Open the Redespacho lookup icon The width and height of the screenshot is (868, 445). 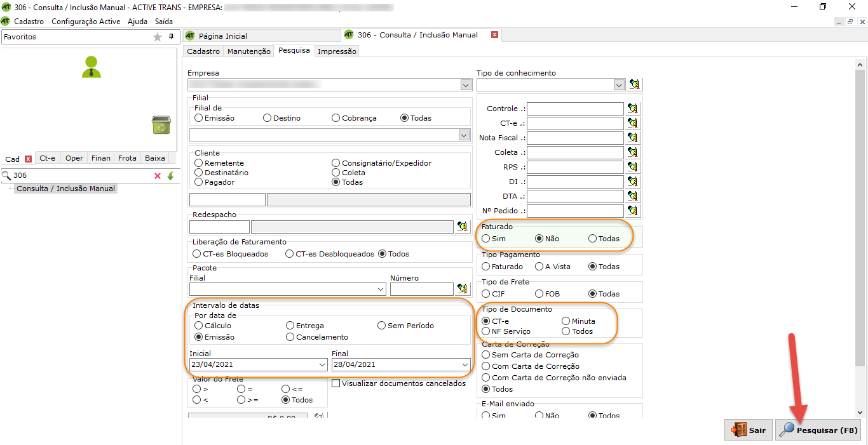tap(463, 227)
